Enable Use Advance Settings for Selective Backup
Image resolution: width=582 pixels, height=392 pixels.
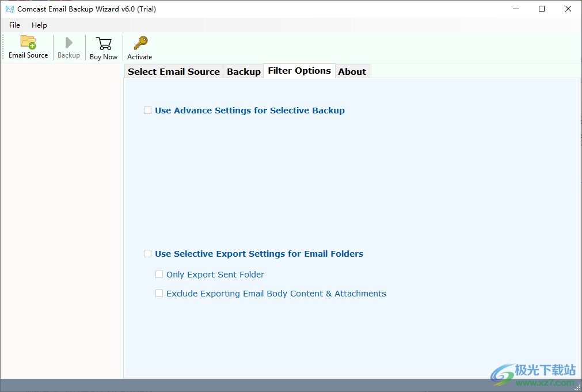148,111
